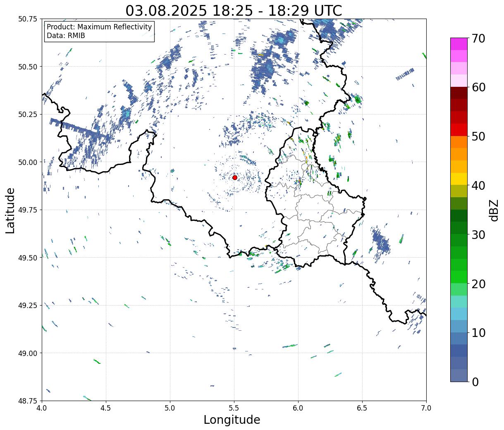Click the latitude tick label 50.50

coord(28,67)
